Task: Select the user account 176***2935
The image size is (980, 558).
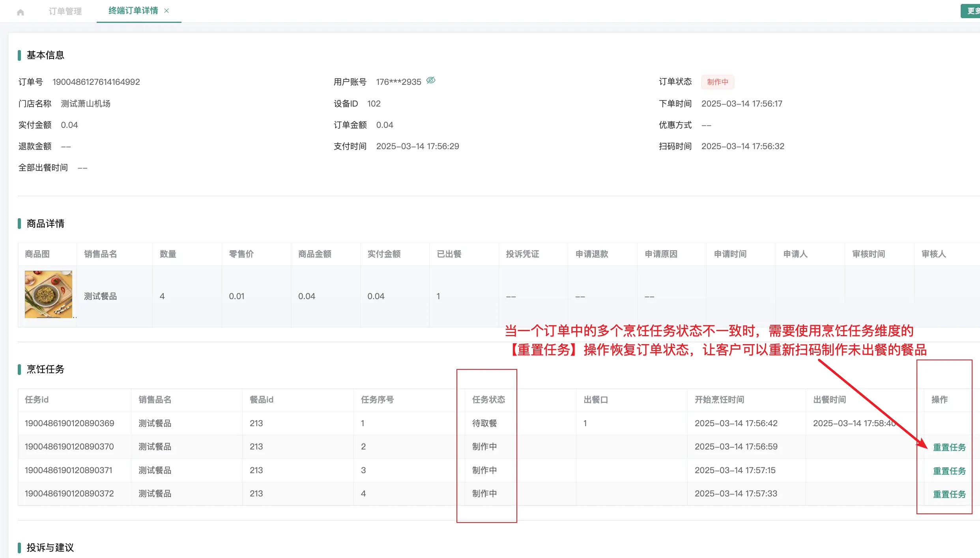Action: click(398, 82)
